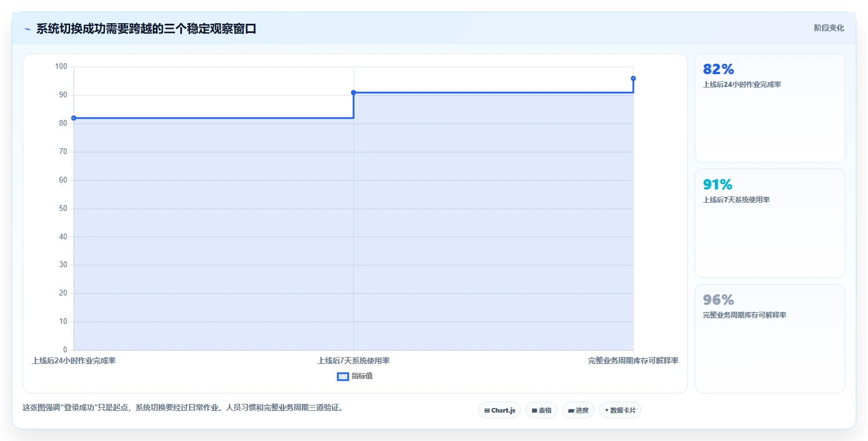Screen dimensions: 868x441
Task: Select the 96% metric card value
Action: click(719, 300)
